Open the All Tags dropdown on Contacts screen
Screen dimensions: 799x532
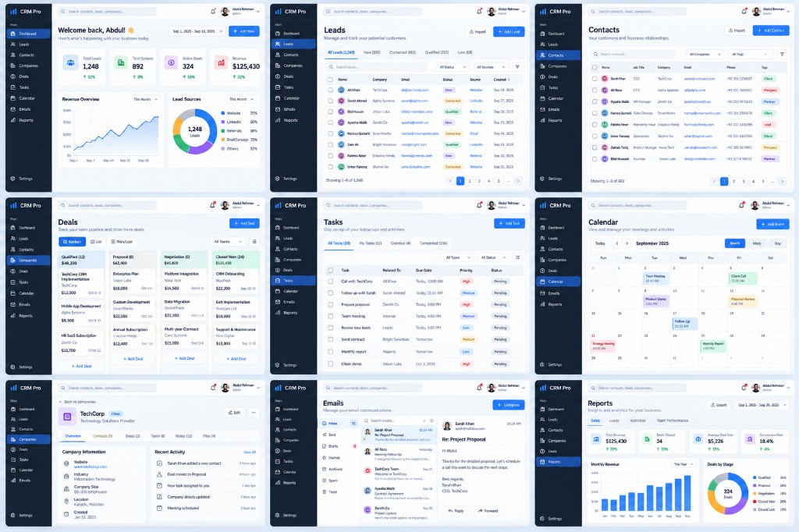[749, 54]
